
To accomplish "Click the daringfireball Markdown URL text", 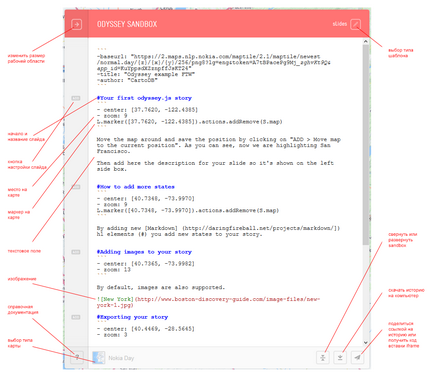I will 261,228.
